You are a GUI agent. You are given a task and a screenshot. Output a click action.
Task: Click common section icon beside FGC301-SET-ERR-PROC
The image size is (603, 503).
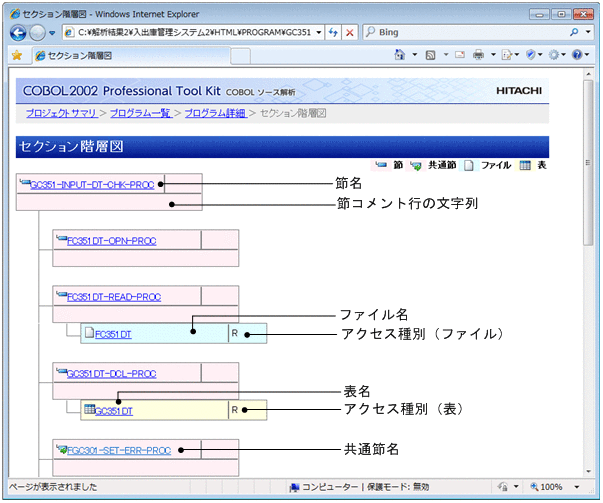click(x=62, y=449)
